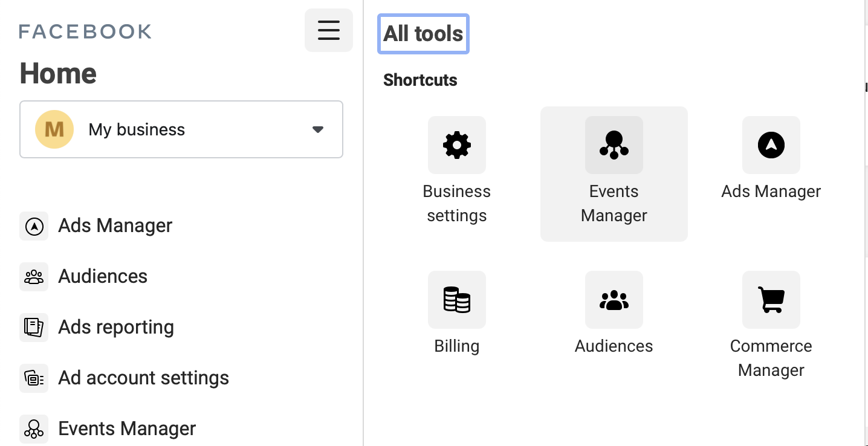
Task: Click the Shortcuts section heading
Action: click(420, 80)
